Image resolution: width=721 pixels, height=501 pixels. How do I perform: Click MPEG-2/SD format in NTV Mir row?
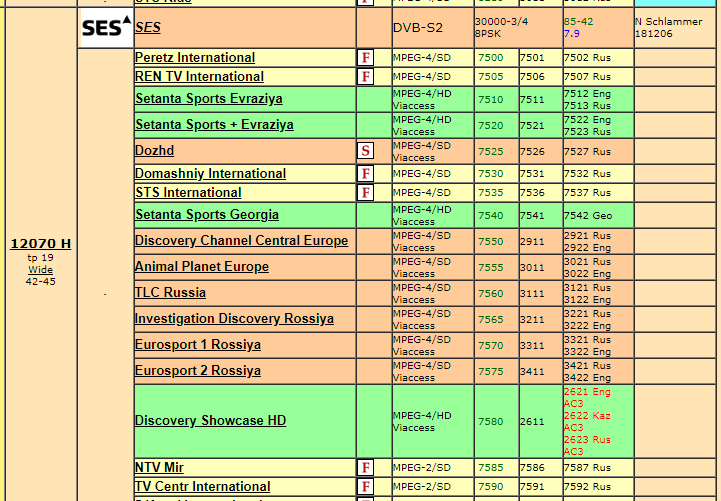tap(422, 468)
